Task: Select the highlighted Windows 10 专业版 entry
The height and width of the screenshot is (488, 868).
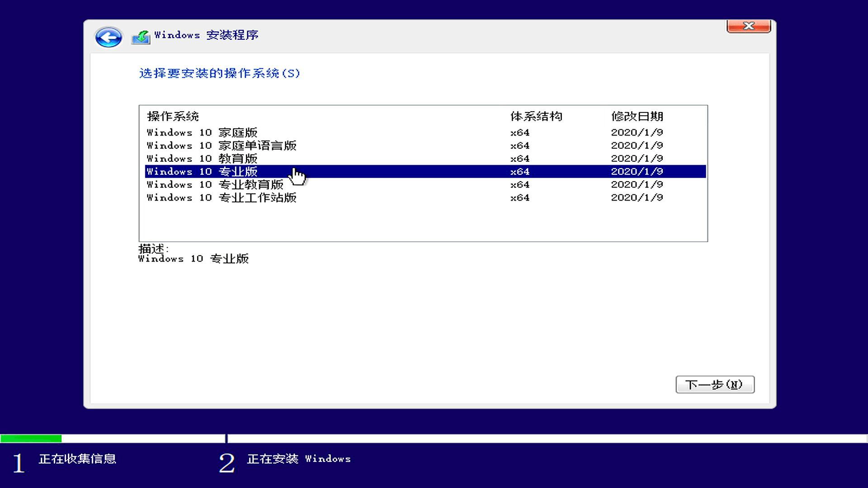Action: 202,171
